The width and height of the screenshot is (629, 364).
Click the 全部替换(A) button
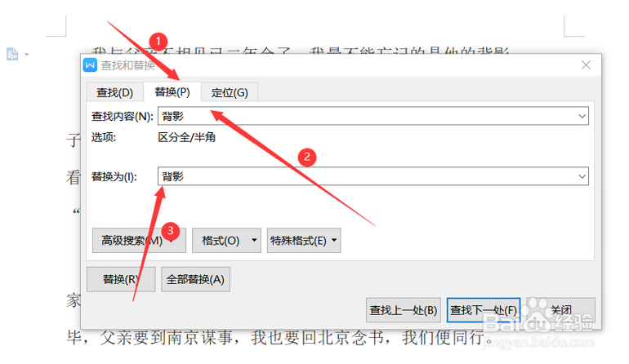coord(195,279)
